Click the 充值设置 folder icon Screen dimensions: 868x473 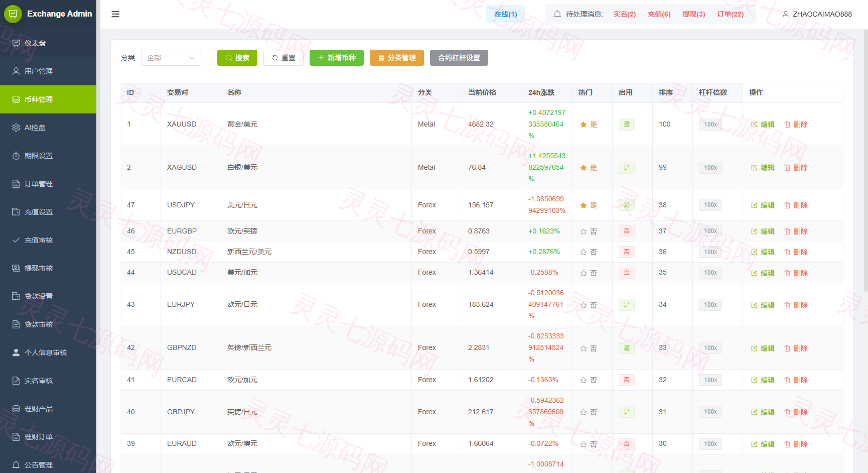[x=16, y=212]
